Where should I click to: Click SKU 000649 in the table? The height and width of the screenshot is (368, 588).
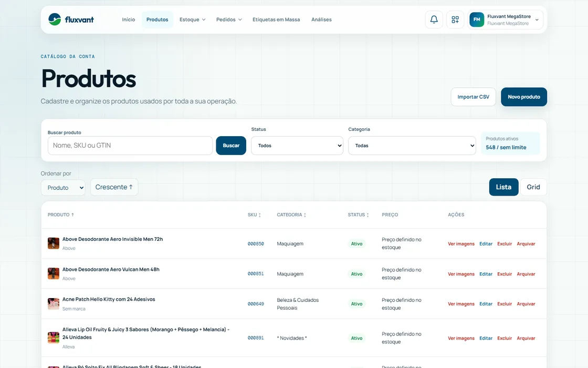(x=256, y=304)
